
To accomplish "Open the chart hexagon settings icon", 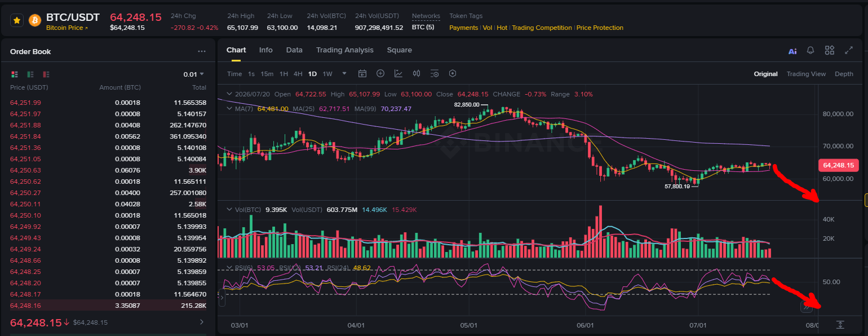I will pos(453,73).
